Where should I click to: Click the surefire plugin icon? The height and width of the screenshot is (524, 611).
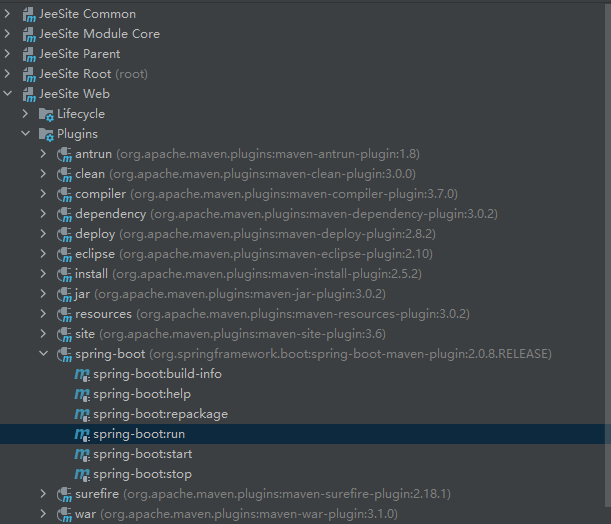64,495
